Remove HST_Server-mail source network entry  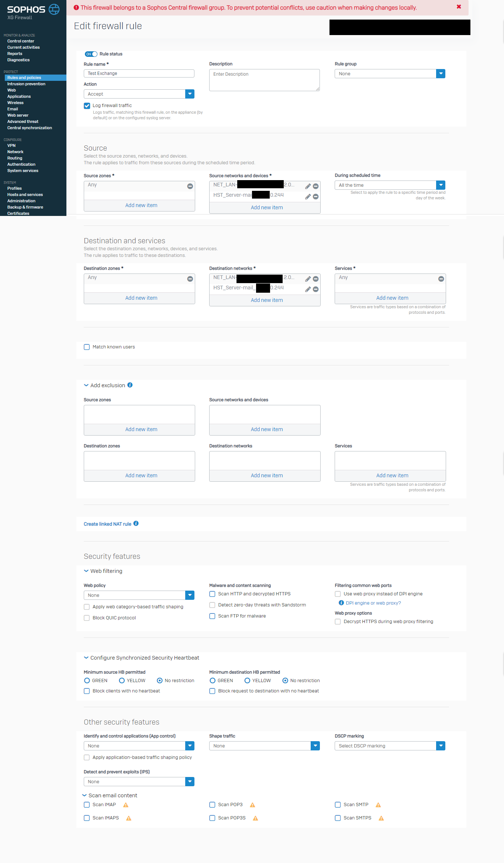[316, 197]
